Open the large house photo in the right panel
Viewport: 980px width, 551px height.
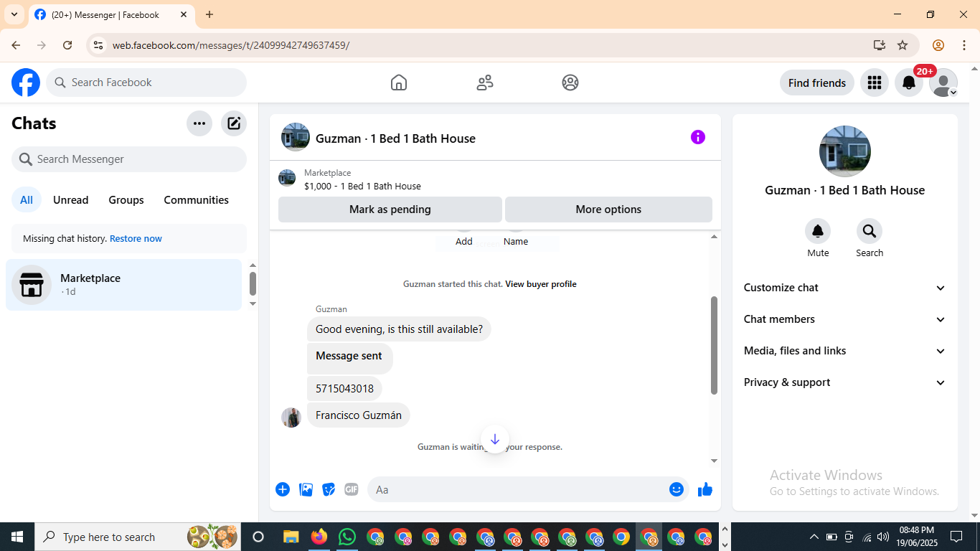[845, 151]
